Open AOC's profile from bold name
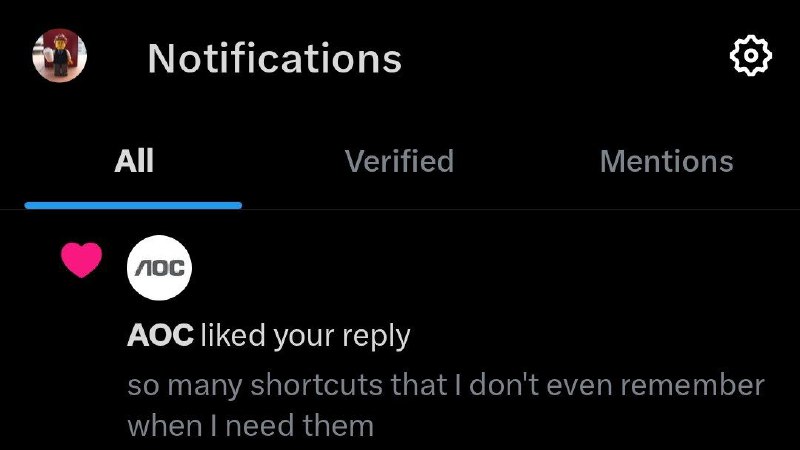The width and height of the screenshot is (800, 450). [160, 336]
